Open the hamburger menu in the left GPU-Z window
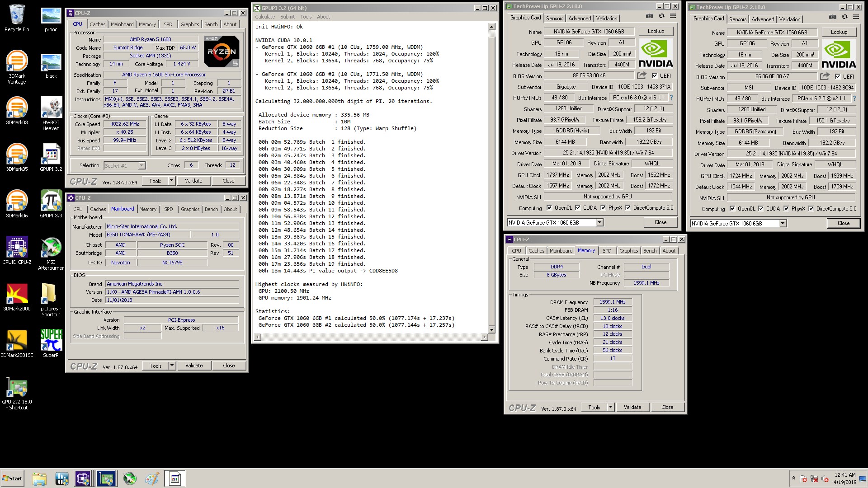Screen dimensions: 868x488 tap(673, 16)
